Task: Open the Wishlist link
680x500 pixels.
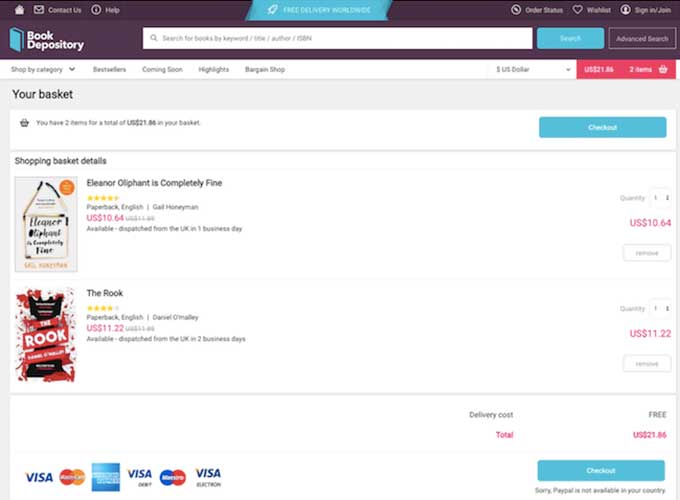Action: (598, 10)
